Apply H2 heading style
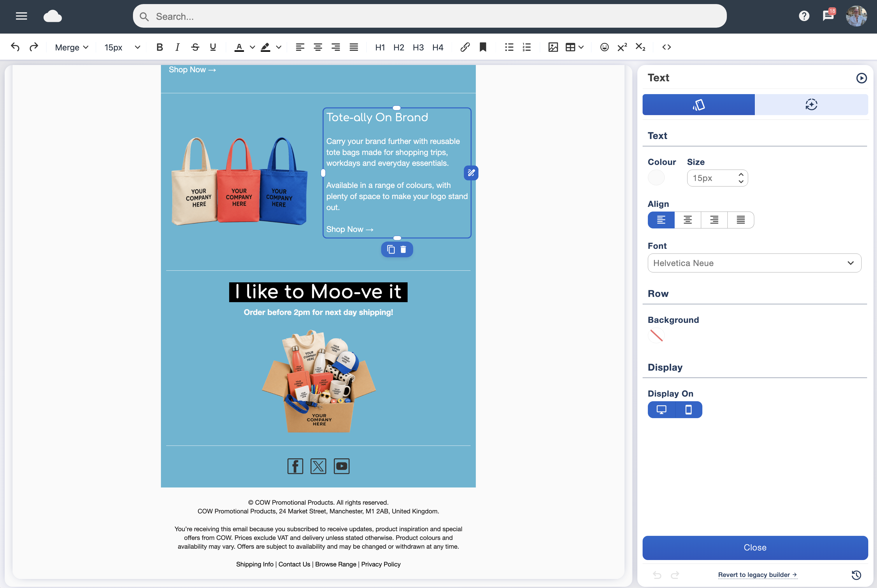 point(399,47)
